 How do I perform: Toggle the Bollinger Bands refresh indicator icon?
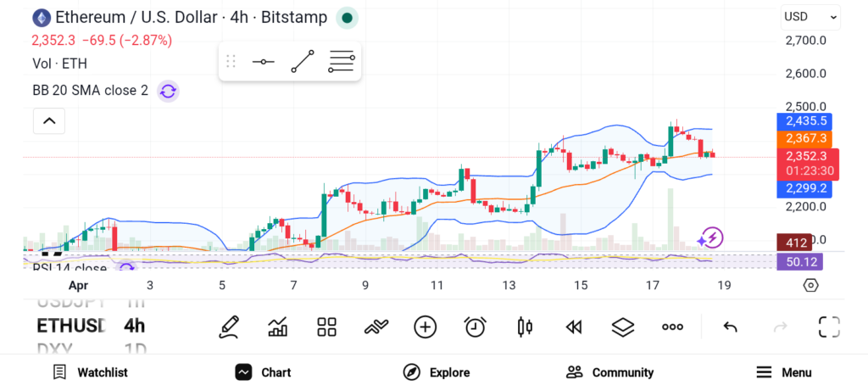[168, 91]
